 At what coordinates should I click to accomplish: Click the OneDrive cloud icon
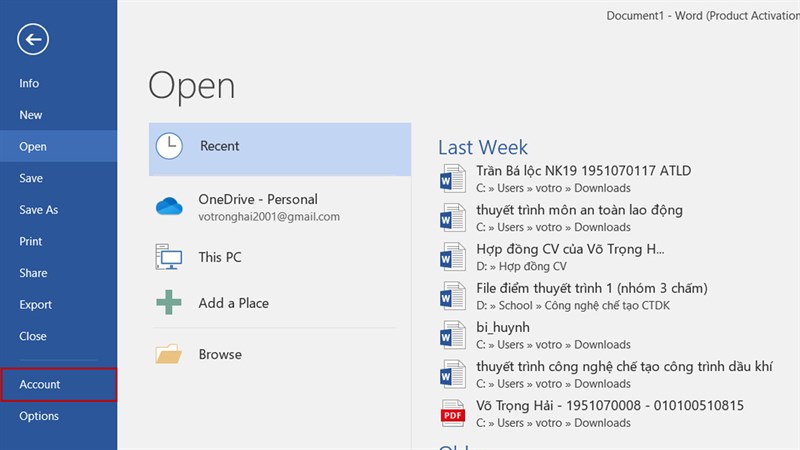[169, 207]
